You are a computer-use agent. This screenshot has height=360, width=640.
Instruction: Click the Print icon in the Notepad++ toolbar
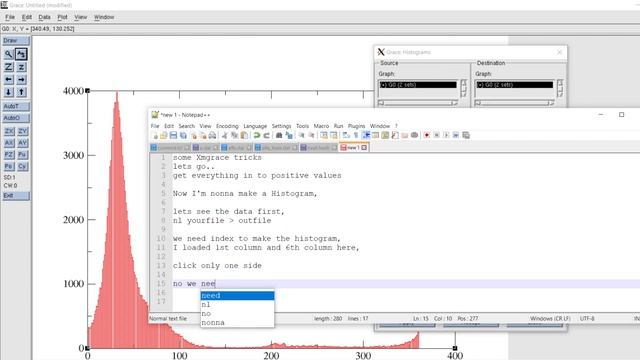click(x=212, y=136)
